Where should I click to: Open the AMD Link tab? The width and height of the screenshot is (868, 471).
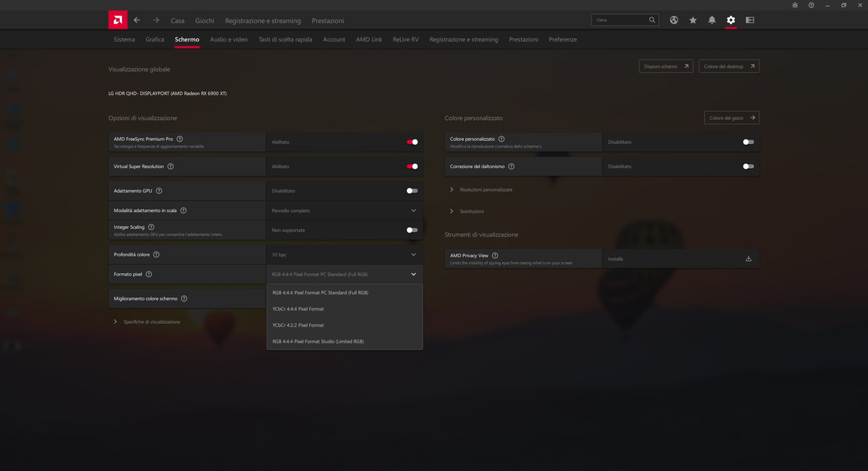click(x=369, y=39)
